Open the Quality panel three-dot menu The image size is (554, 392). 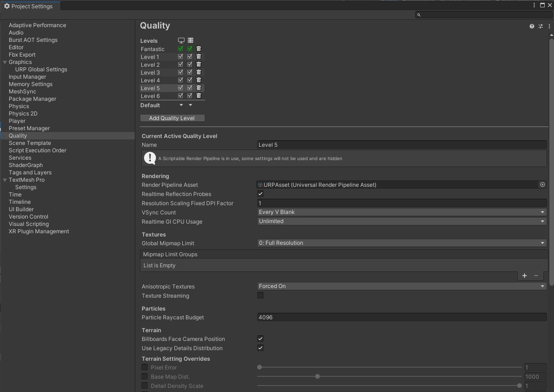(x=549, y=26)
